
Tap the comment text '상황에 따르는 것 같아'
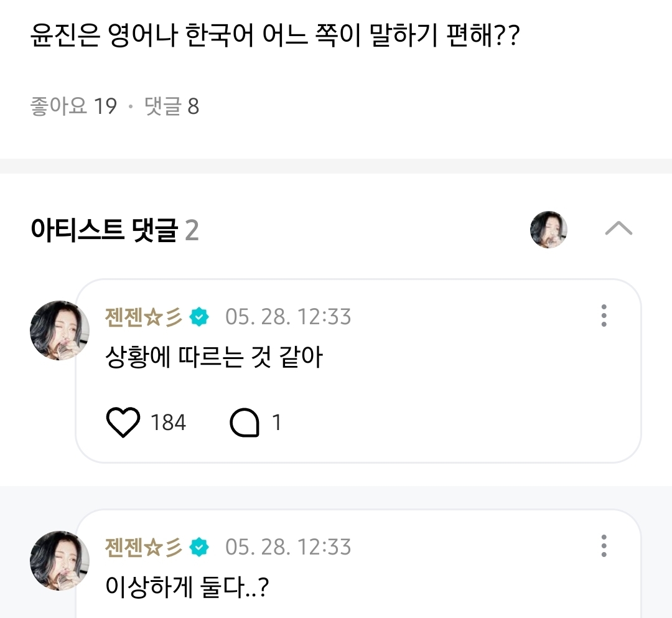pos(215,358)
